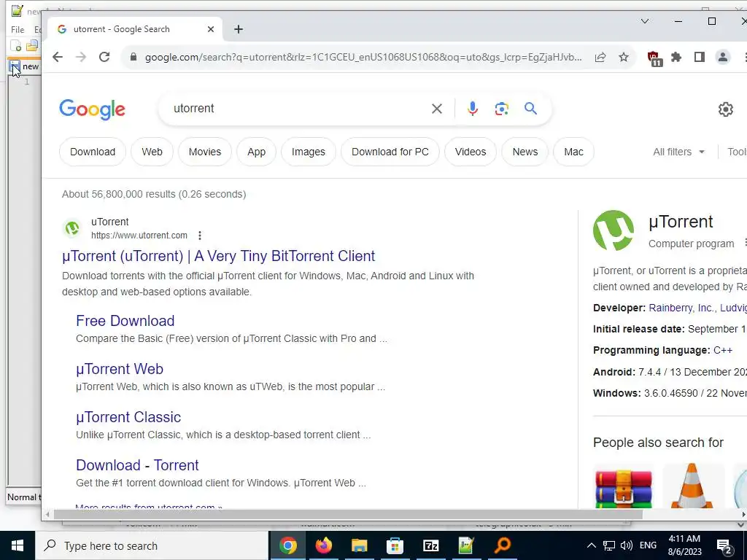Reload the Google search page
The width and height of the screenshot is (747, 560).
click(x=104, y=57)
